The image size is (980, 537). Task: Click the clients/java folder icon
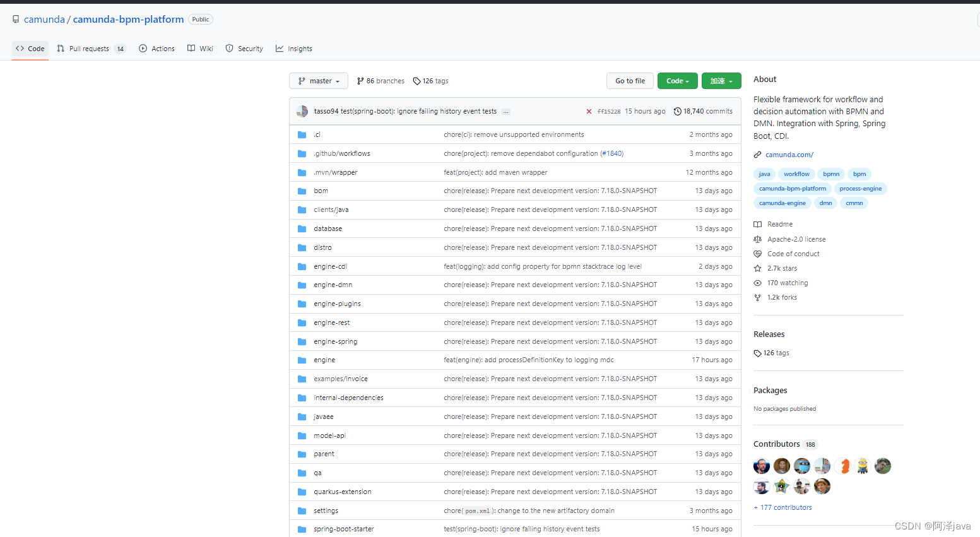pos(302,209)
